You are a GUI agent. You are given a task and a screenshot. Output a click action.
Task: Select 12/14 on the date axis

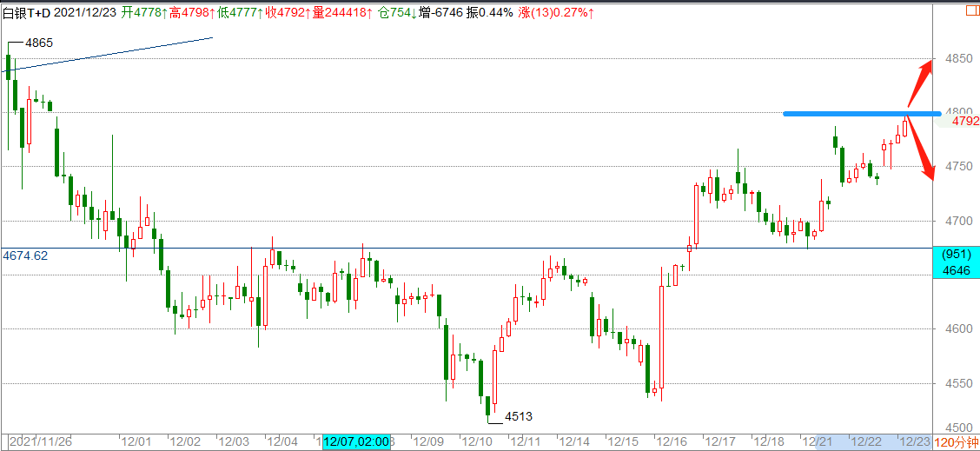click(x=574, y=442)
